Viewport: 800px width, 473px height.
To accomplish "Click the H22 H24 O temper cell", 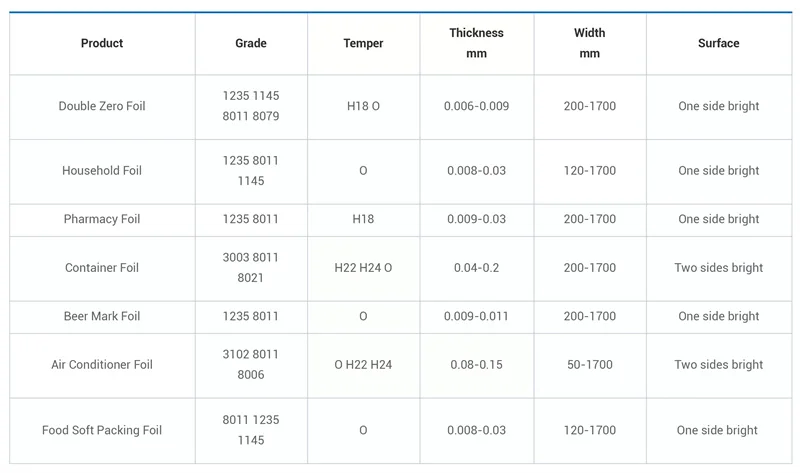I will pyautogui.click(x=363, y=268).
